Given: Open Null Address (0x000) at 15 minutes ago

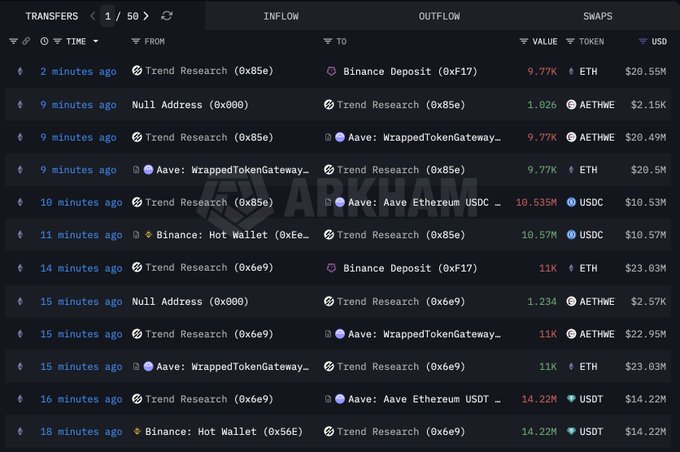Looking at the screenshot, I should [190, 300].
